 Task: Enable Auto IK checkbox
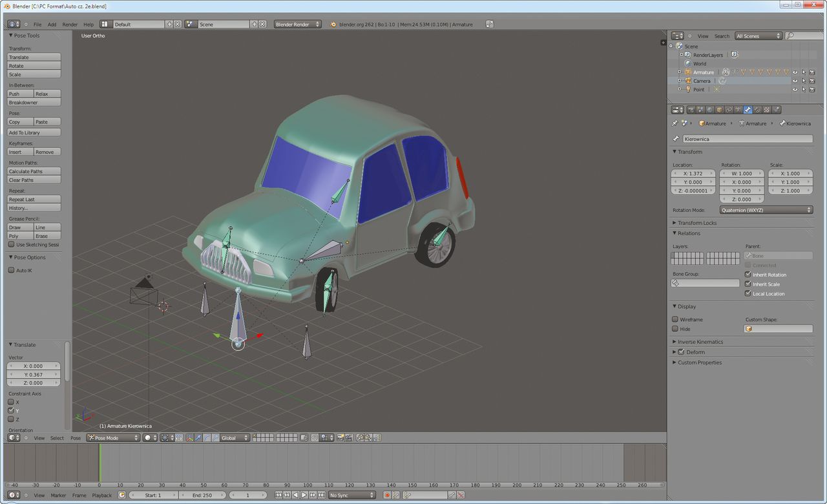coord(11,270)
